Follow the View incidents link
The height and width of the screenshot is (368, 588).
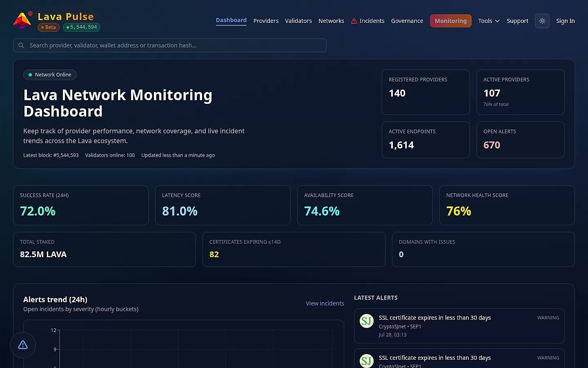325,303
